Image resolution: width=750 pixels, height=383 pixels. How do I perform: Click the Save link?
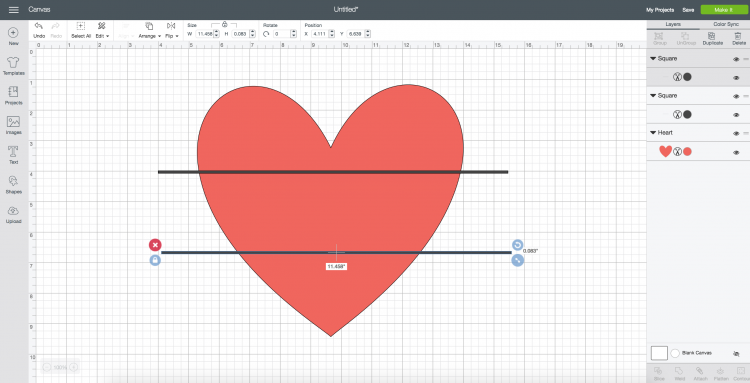[x=688, y=10]
